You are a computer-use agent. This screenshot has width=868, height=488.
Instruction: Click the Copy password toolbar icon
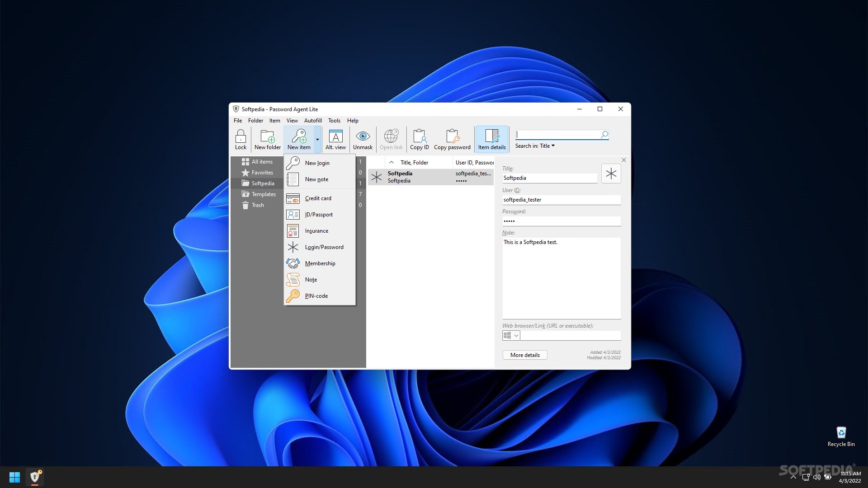[x=452, y=139]
